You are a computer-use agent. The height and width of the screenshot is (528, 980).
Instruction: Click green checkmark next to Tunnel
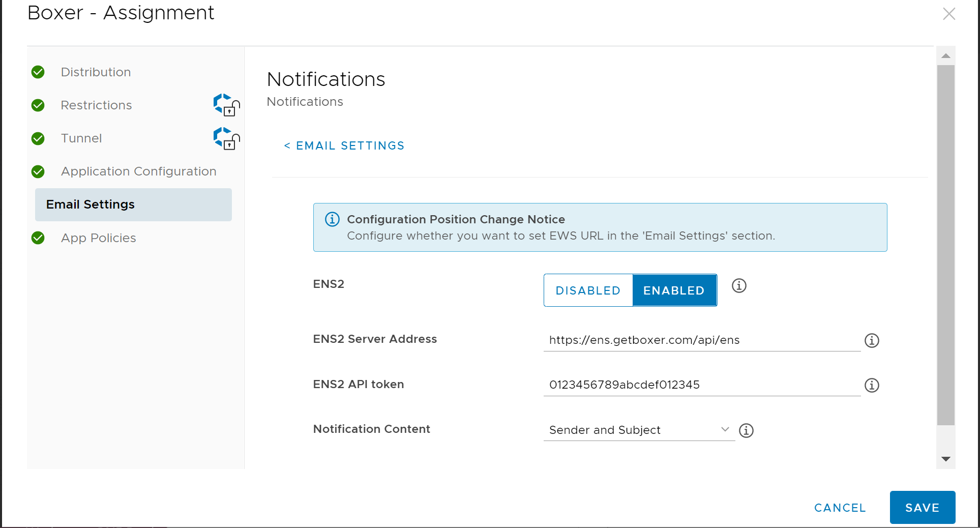[x=38, y=138]
